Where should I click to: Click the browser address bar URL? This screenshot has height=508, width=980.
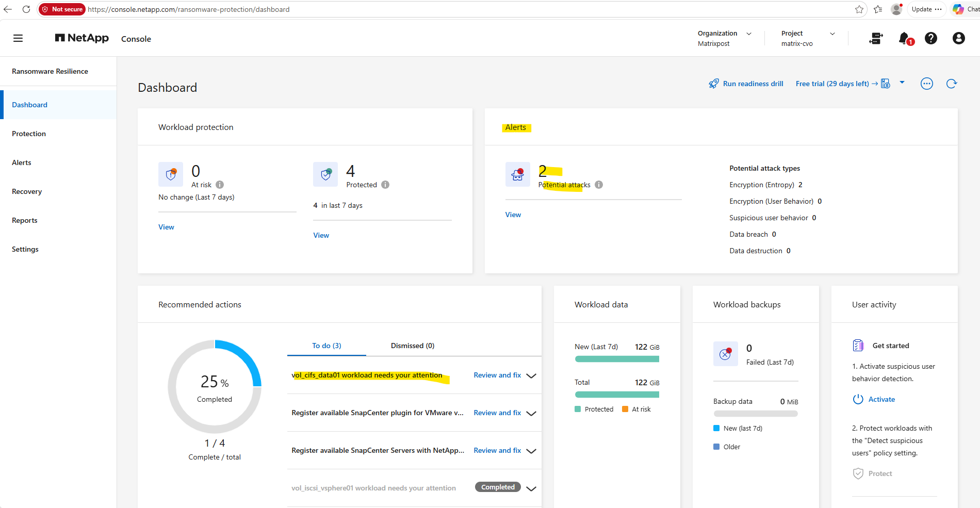(x=188, y=9)
